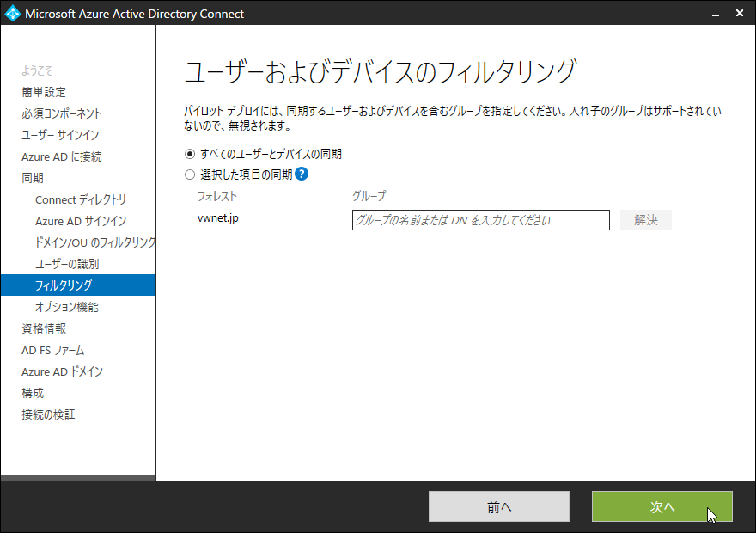Go to 必須コンポーネント step
756x533 pixels.
[62, 113]
